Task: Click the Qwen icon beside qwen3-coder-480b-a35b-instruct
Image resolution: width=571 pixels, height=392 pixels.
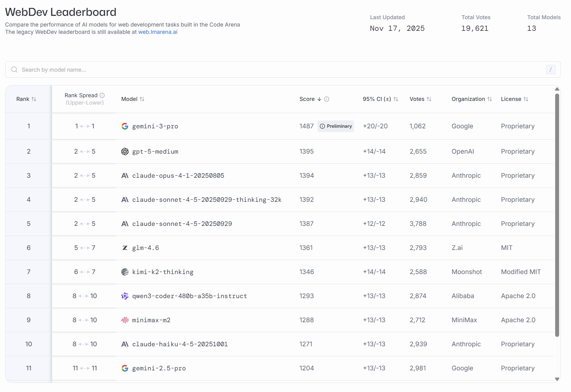Action: 125,296
